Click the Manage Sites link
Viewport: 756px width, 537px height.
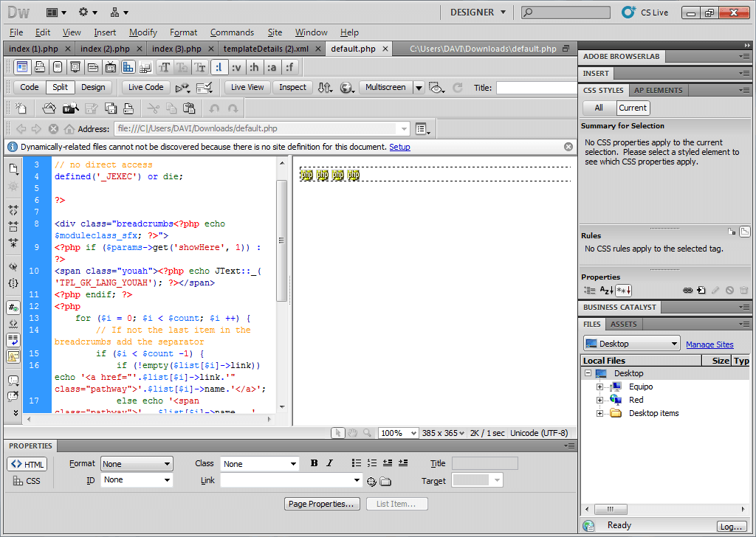coord(709,344)
